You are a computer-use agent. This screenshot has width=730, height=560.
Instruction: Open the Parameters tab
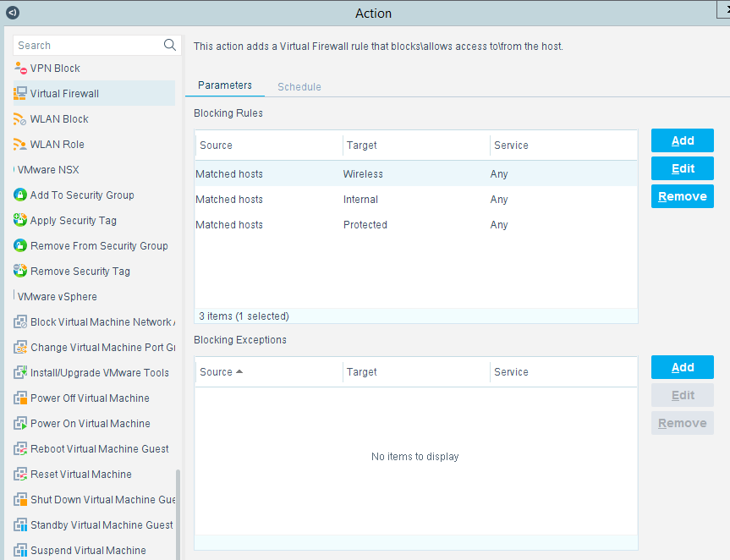225,85
